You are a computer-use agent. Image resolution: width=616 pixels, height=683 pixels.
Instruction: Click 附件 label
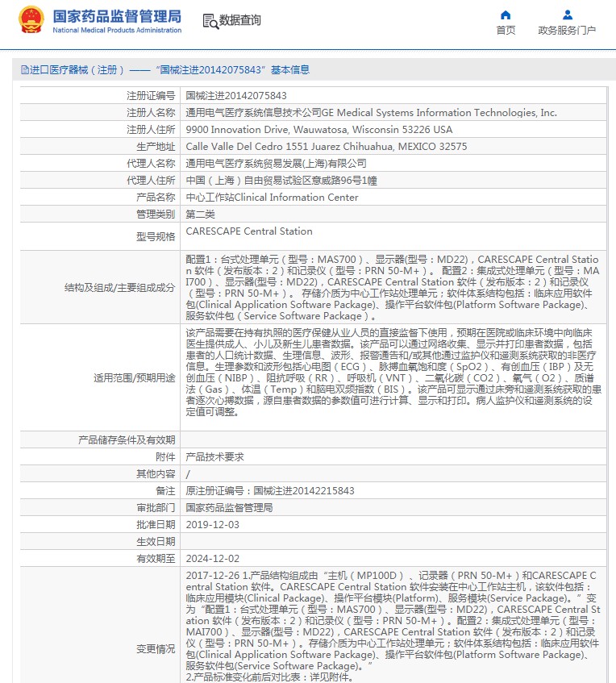165,457
